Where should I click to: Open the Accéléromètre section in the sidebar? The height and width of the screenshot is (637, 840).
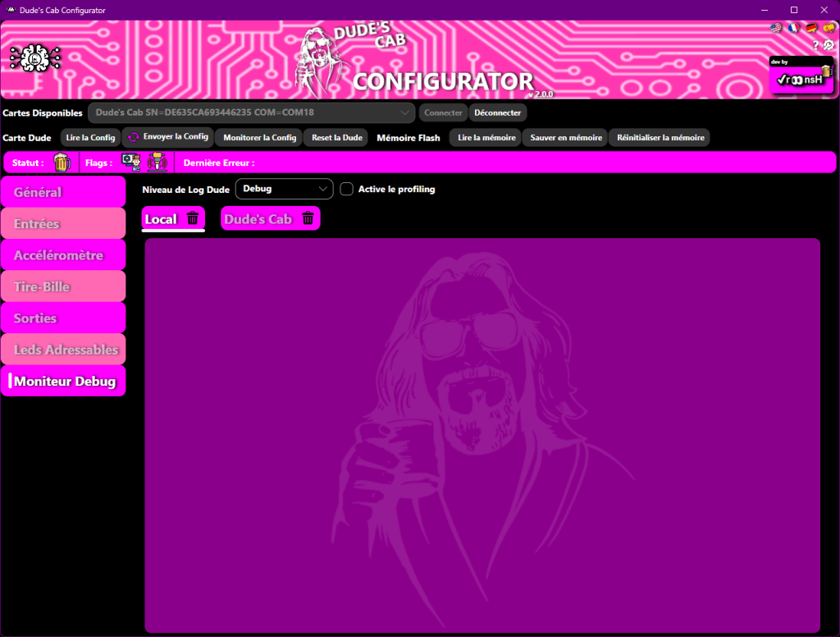pos(63,255)
